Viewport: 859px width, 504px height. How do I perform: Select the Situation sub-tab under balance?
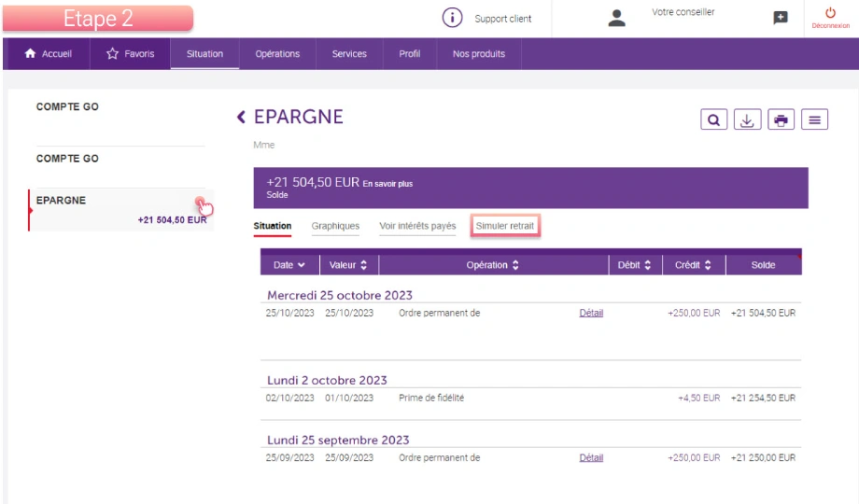click(273, 226)
